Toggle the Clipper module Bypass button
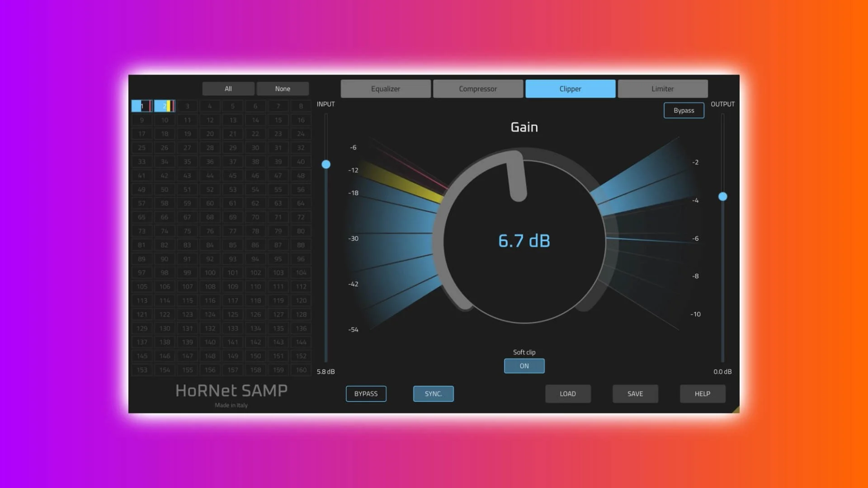 point(684,111)
